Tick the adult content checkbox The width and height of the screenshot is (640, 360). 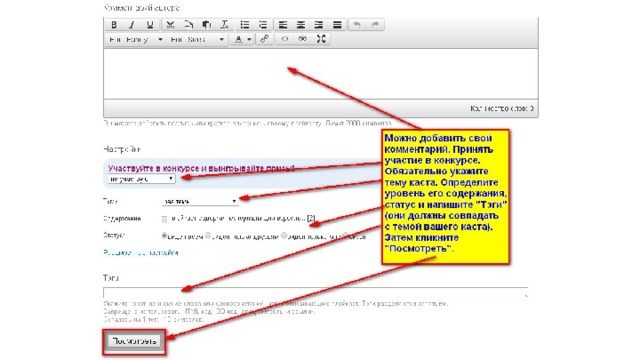pyautogui.click(x=164, y=219)
